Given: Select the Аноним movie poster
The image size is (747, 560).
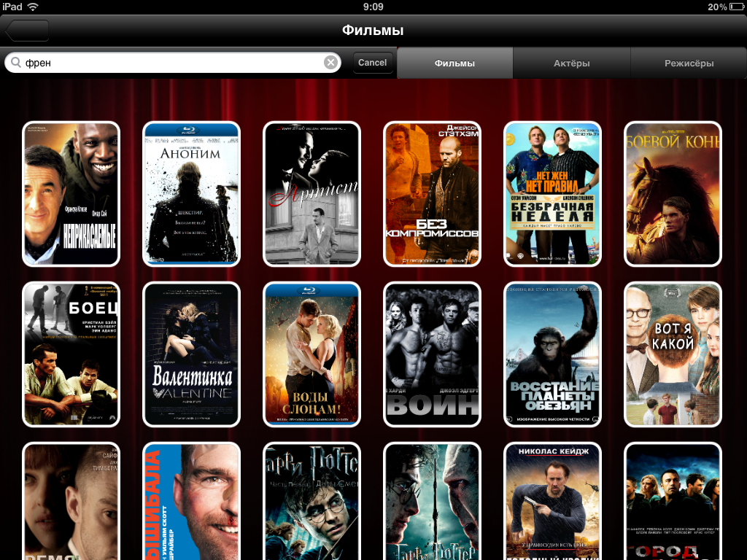Looking at the screenshot, I should coord(192,194).
